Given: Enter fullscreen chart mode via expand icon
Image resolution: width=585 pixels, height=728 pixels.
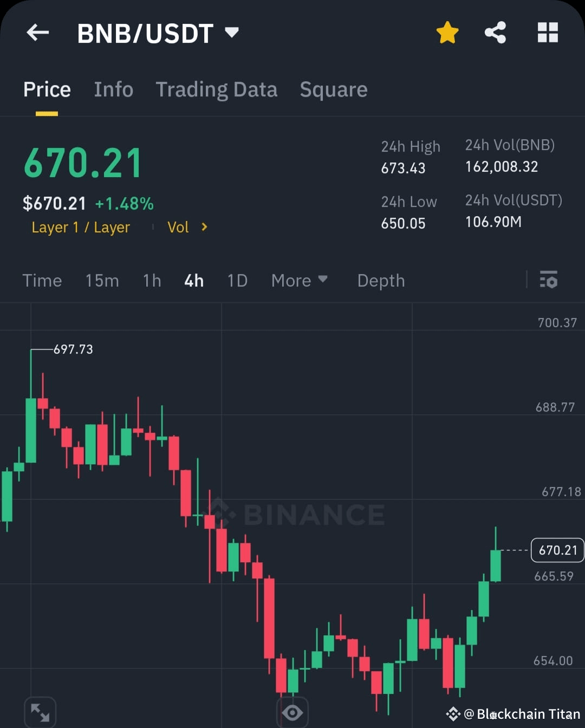Looking at the screenshot, I should (40, 711).
